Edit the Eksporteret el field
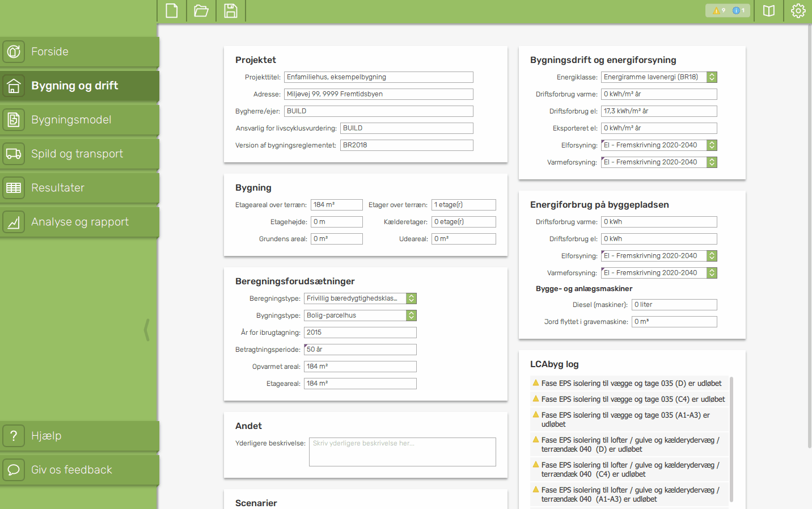 pos(659,128)
